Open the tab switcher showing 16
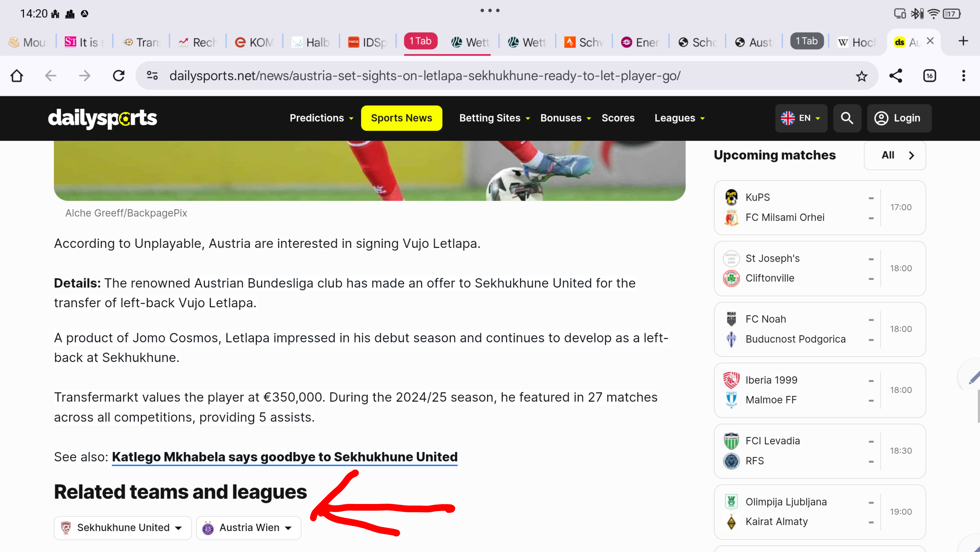The width and height of the screenshot is (980, 552). [929, 76]
